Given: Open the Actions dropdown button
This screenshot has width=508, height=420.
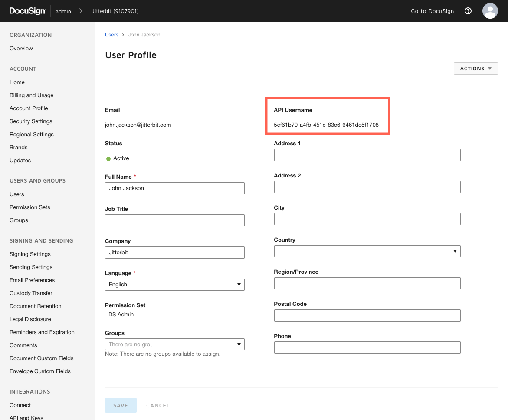Looking at the screenshot, I should click(475, 69).
